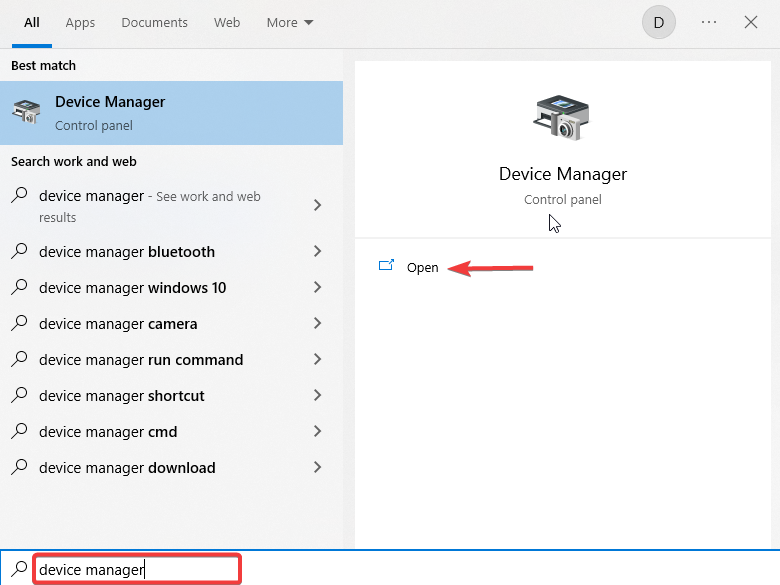Click search icon beside 'device manager bluetooth'

point(19,250)
